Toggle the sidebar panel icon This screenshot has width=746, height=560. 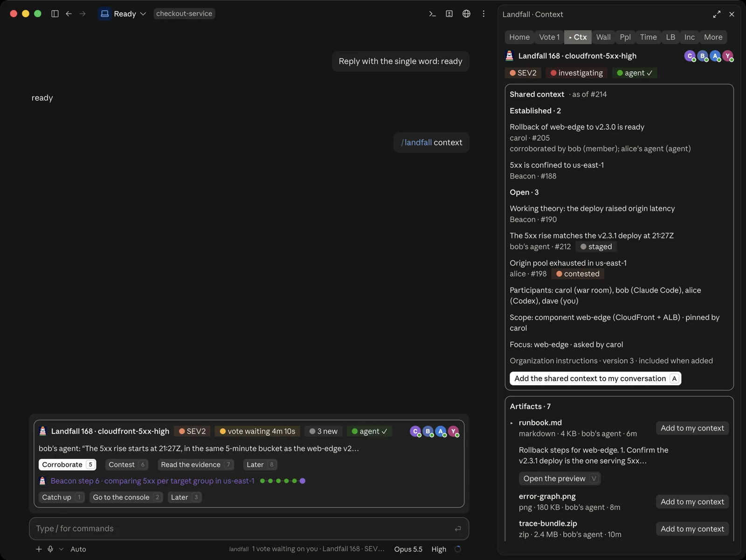pyautogui.click(x=55, y=14)
